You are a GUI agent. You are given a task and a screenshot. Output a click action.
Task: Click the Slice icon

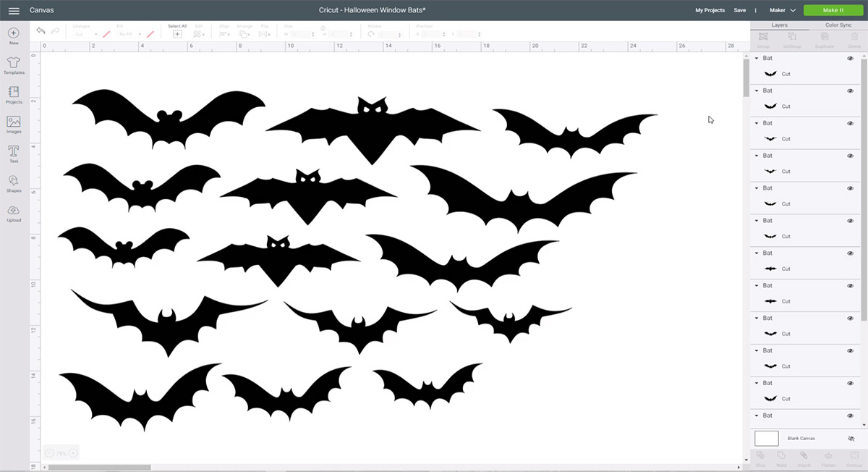point(760,455)
